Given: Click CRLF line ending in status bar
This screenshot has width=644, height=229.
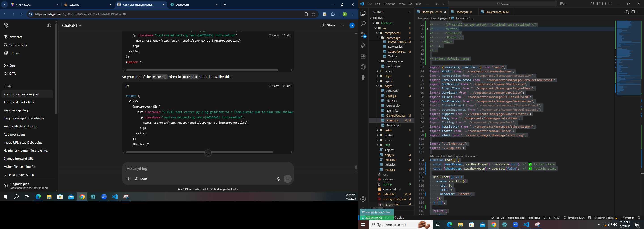Looking at the screenshot, I should (x=557, y=218).
